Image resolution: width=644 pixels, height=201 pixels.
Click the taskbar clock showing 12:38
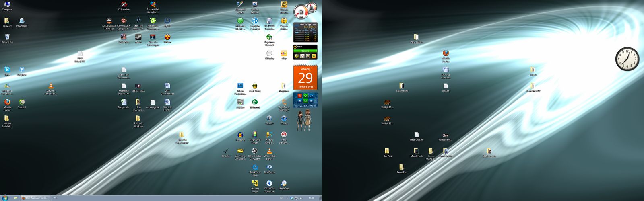click(x=311, y=198)
